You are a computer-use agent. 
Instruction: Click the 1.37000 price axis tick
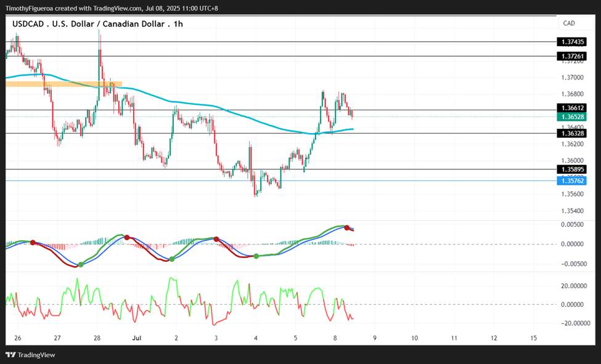[x=572, y=78]
